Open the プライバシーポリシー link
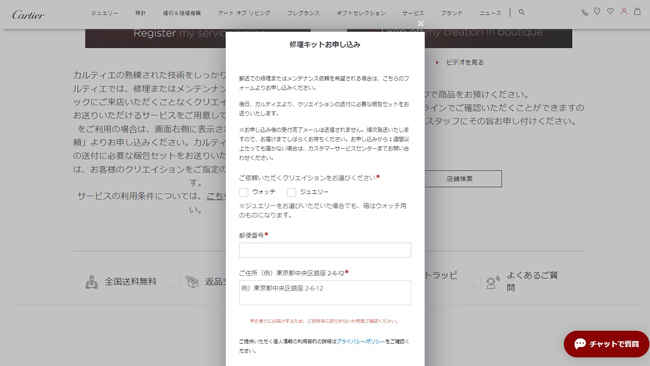Image resolution: width=650 pixels, height=366 pixels. point(361,342)
